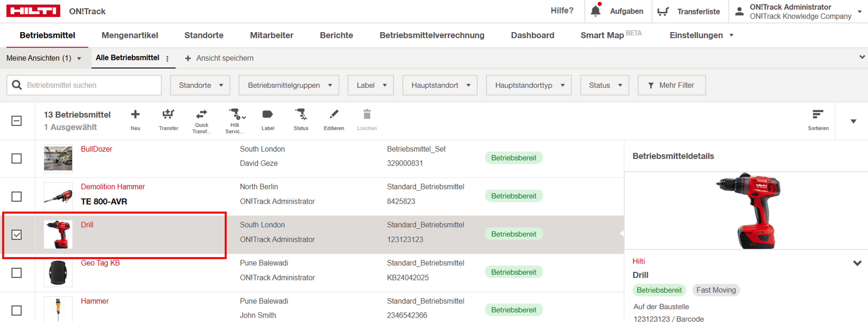Expand Drill details chevron in side panel
Image resolution: width=868 pixels, height=322 pixels.
(857, 263)
